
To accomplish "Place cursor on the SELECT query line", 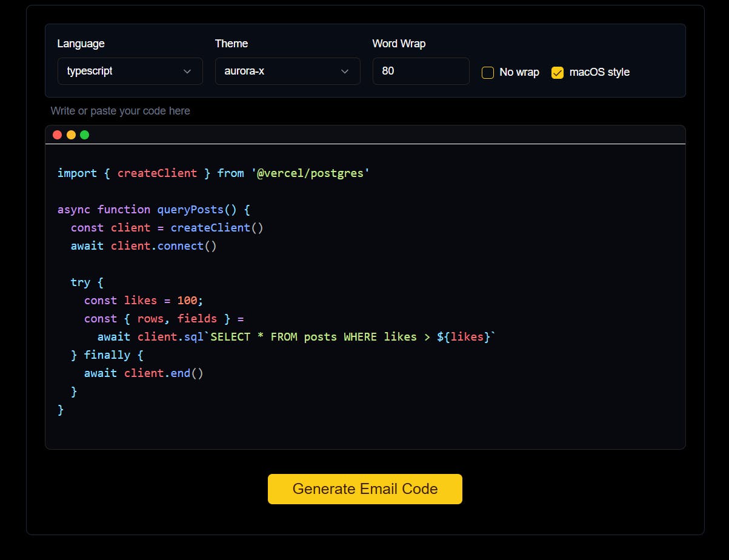I will click(x=296, y=337).
